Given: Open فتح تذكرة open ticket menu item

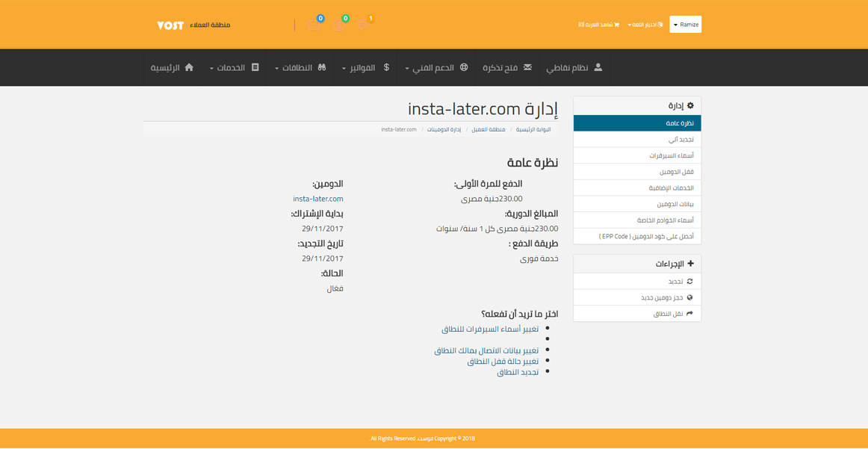Looking at the screenshot, I should coord(507,67).
